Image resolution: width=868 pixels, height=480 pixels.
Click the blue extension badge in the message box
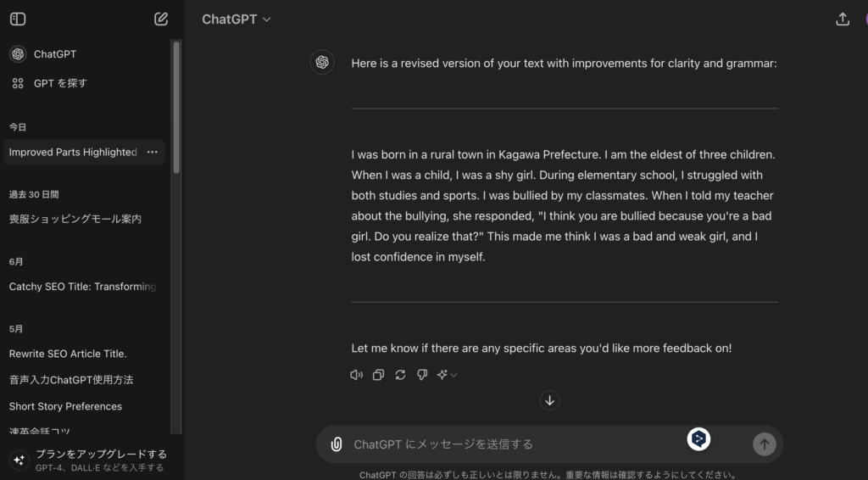698,439
